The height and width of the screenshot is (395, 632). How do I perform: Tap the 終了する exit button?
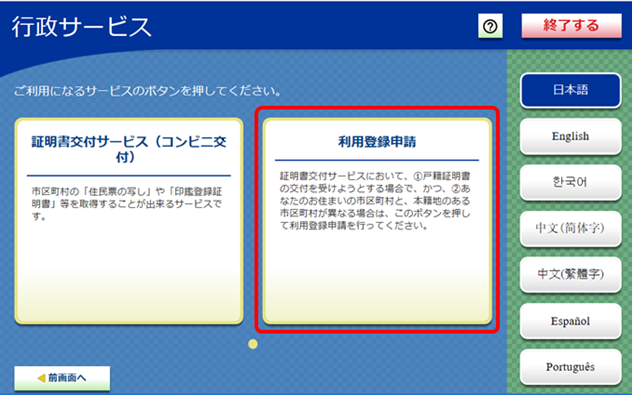point(571,26)
